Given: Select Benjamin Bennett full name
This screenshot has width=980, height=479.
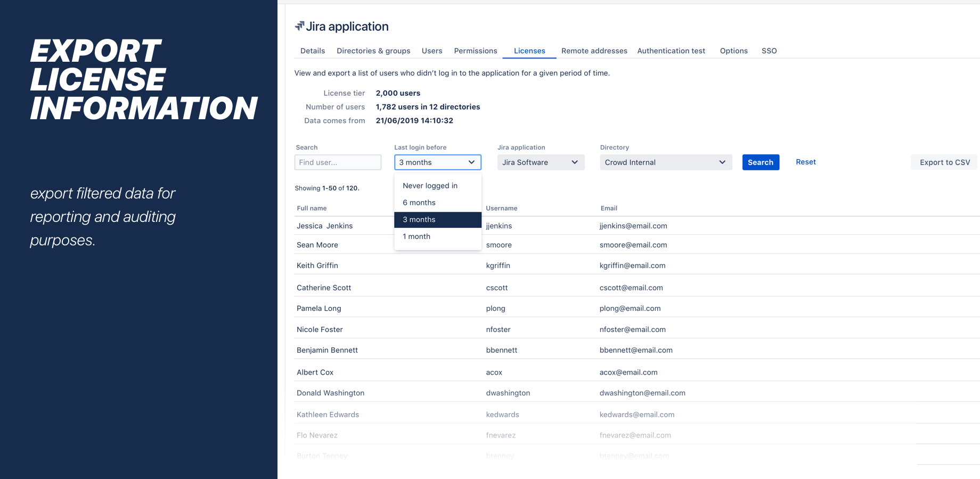Looking at the screenshot, I should (x=327, y=350).
